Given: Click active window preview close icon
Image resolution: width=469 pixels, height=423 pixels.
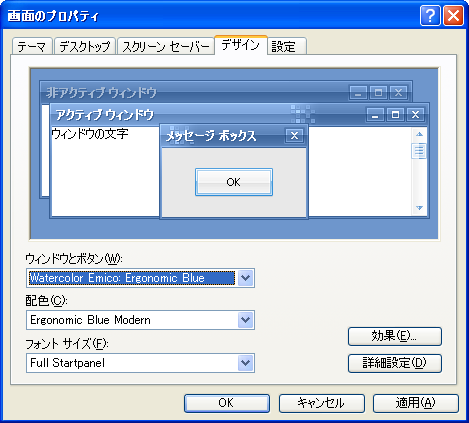Looking at the screenshot, I should click(x=415, y=115).
